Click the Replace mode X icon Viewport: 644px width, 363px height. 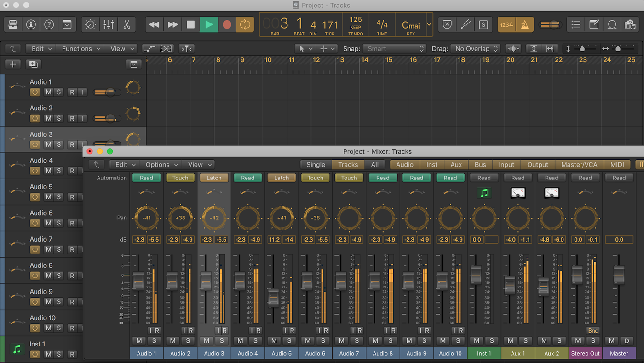[x=447, y=24]
